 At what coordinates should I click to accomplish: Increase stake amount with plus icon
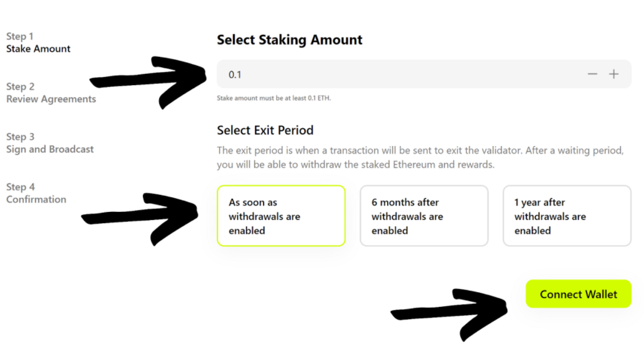(614, 74)
